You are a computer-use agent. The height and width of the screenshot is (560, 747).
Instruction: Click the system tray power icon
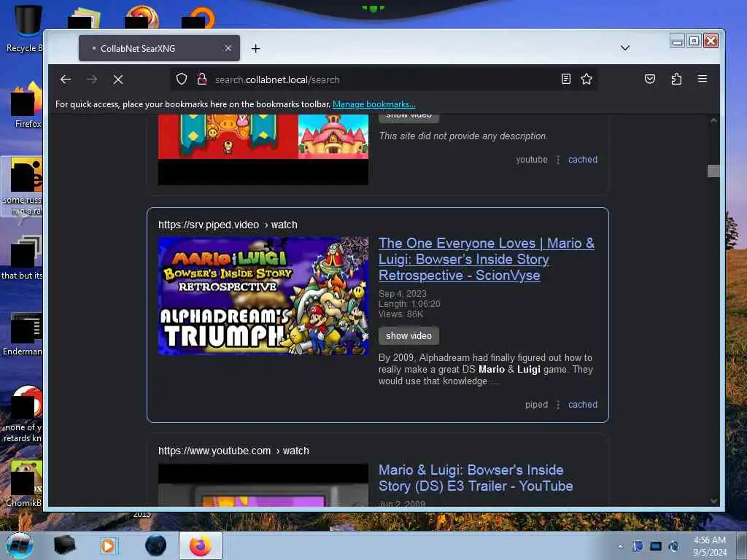[x=673, y=546]
